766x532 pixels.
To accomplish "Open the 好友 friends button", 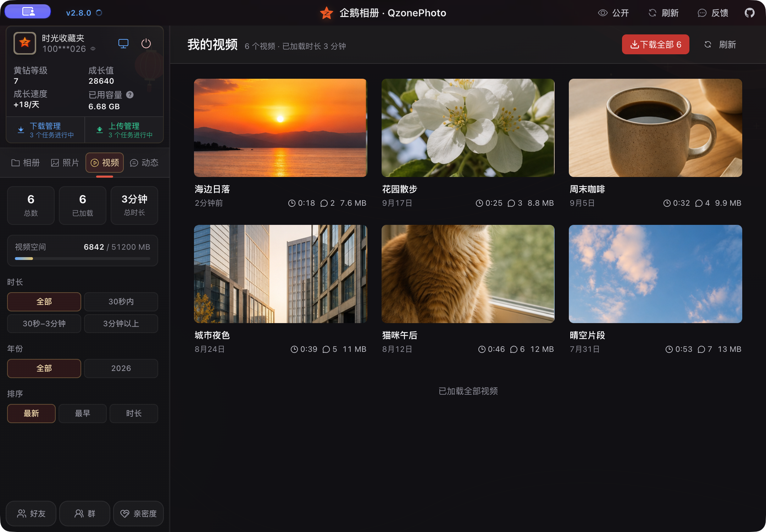I will point(31,514).
